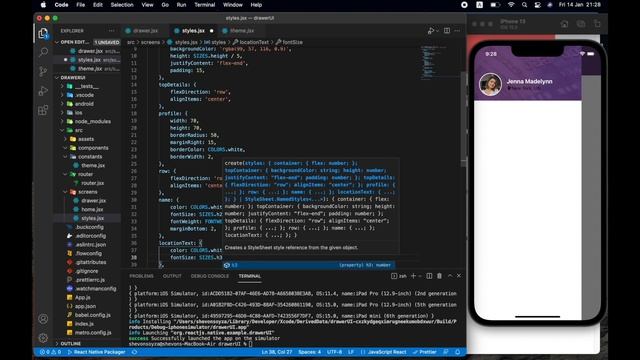
Task: Click the Home button in simulator toolbar
Action: click(x=564, y=24)
